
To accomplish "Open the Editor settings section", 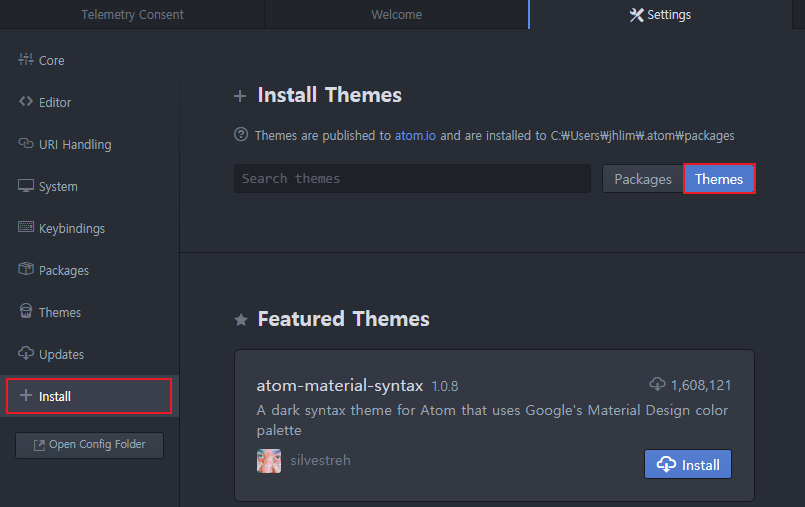I will [90, 102].
